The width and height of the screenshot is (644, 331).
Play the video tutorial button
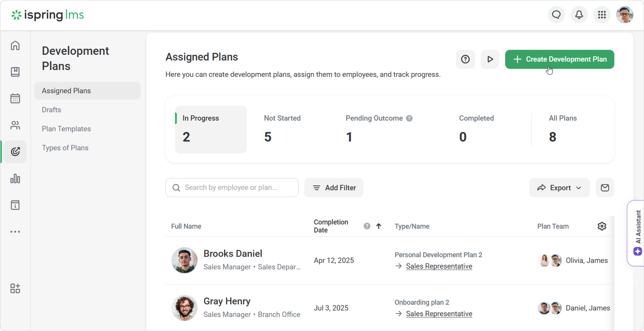490,59
